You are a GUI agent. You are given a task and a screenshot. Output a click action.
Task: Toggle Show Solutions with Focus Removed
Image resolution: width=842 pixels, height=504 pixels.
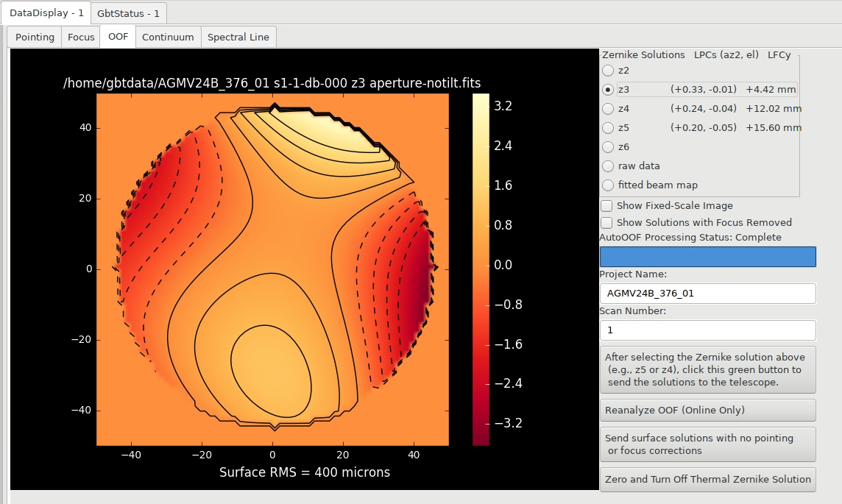[x=606, y=222]
